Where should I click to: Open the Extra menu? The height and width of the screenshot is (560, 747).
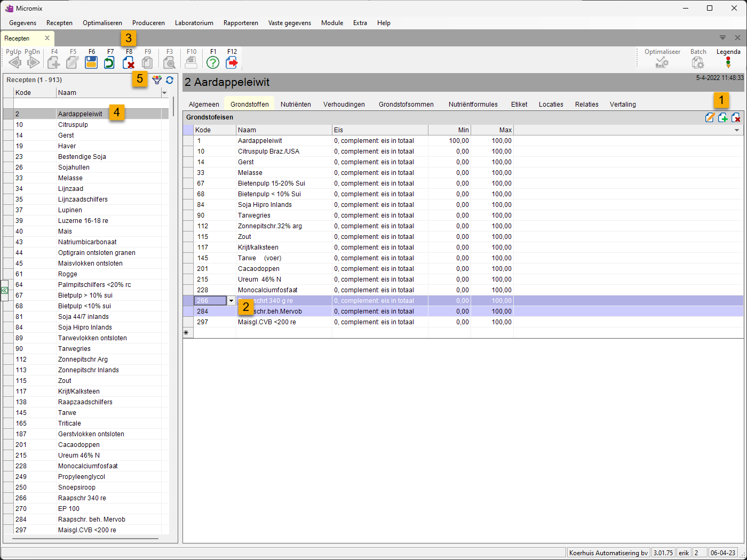click(x=360, y=23)
